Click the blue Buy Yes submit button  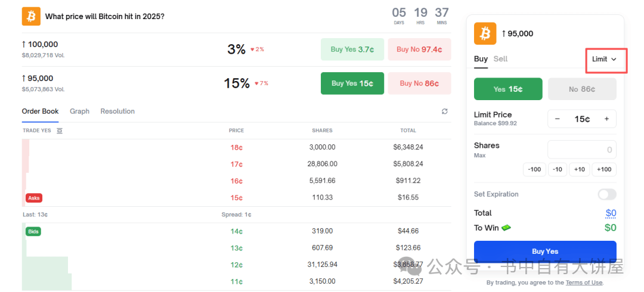(x=545, y=251)
